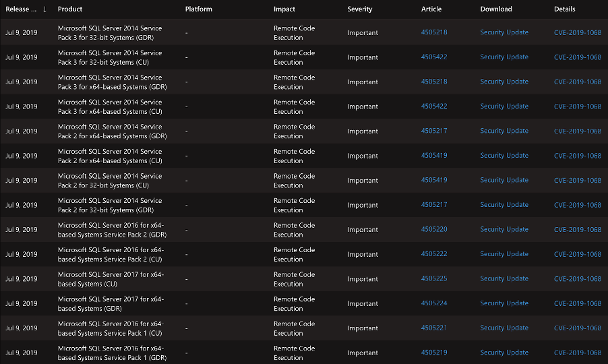The height and width of the screenshot is (364, 608).
Task: Open article link 4505219
Action: pos(434,353)
